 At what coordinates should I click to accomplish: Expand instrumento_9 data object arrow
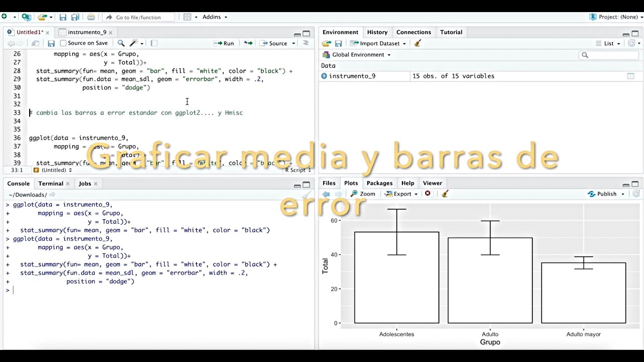point(324,76)
